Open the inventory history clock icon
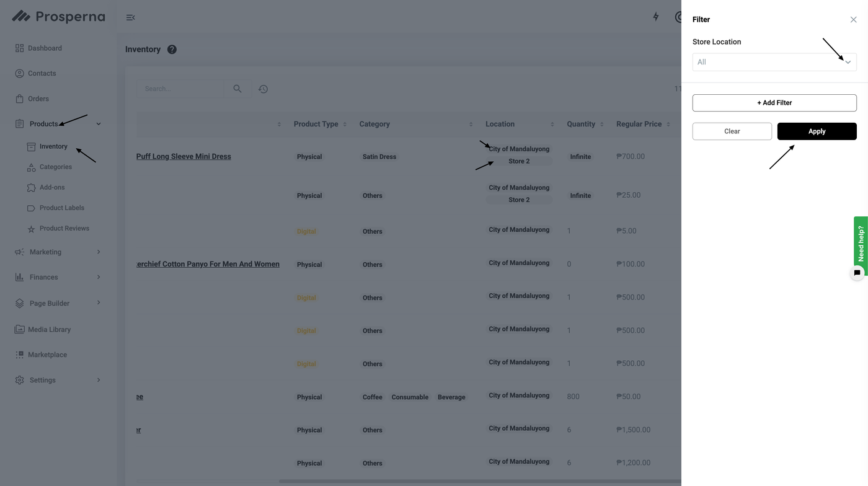The image size is (868, 486). tap(263, 89)
